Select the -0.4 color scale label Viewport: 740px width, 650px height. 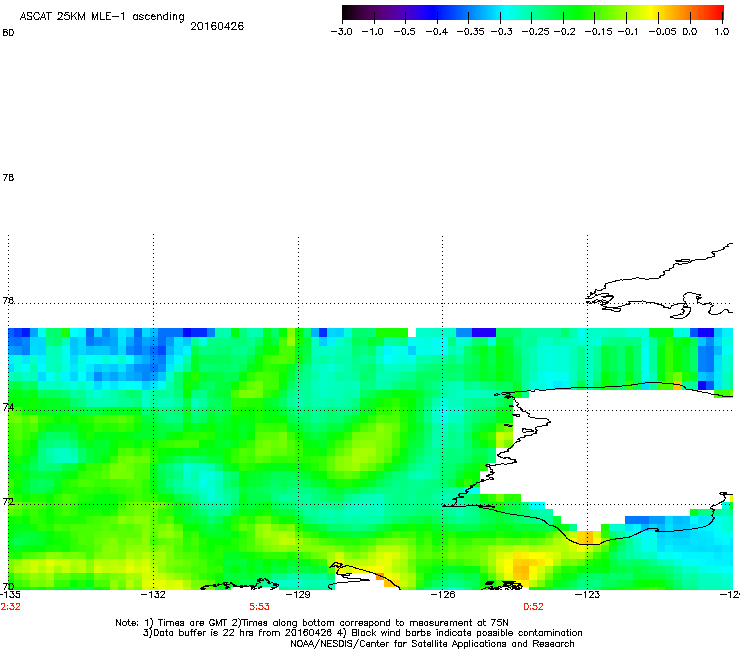[x=437, y=32]
